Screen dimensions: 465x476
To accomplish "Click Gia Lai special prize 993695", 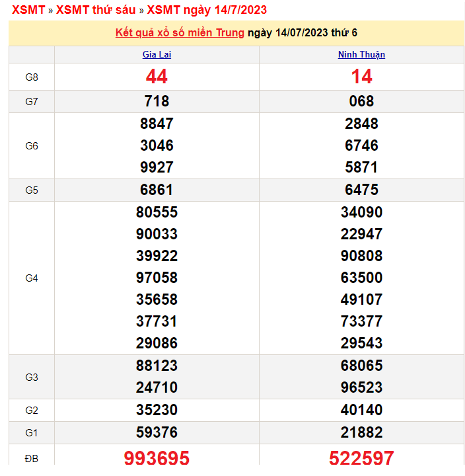I will [157, 457].
